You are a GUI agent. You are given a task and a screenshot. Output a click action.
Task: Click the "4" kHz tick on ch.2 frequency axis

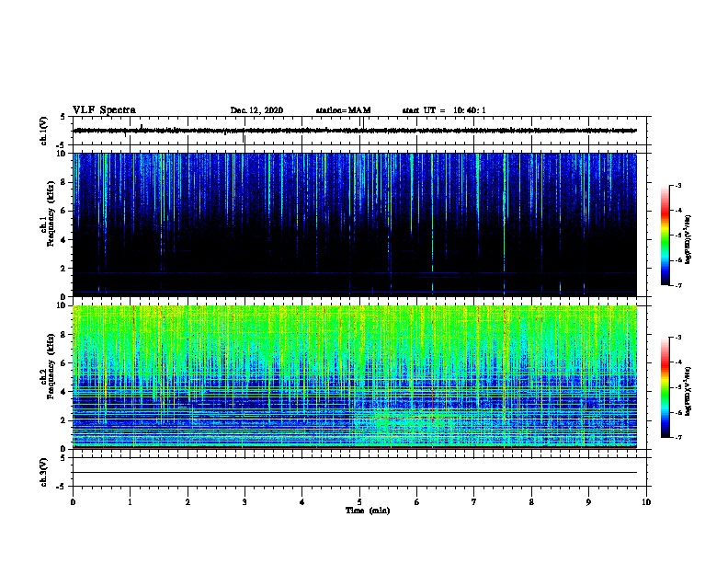(x=63, y=392)
